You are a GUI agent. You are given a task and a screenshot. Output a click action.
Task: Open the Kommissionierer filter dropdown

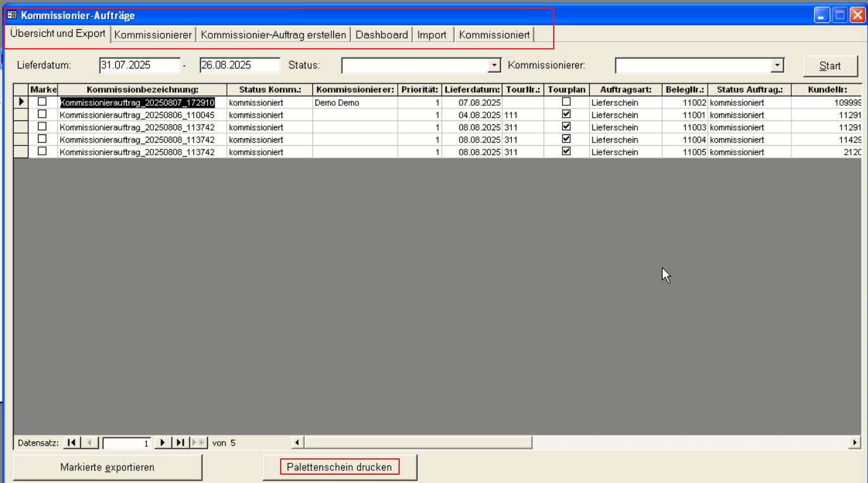pos(777,65)
